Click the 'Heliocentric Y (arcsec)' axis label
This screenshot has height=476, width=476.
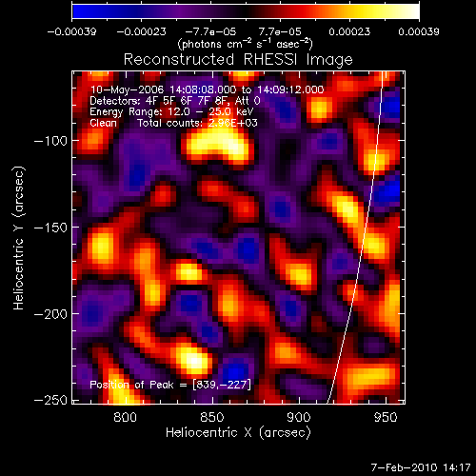(x=18, y=238)
